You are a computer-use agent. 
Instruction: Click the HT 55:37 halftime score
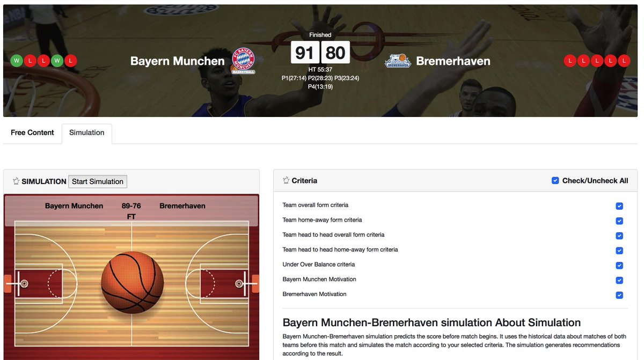320,70
